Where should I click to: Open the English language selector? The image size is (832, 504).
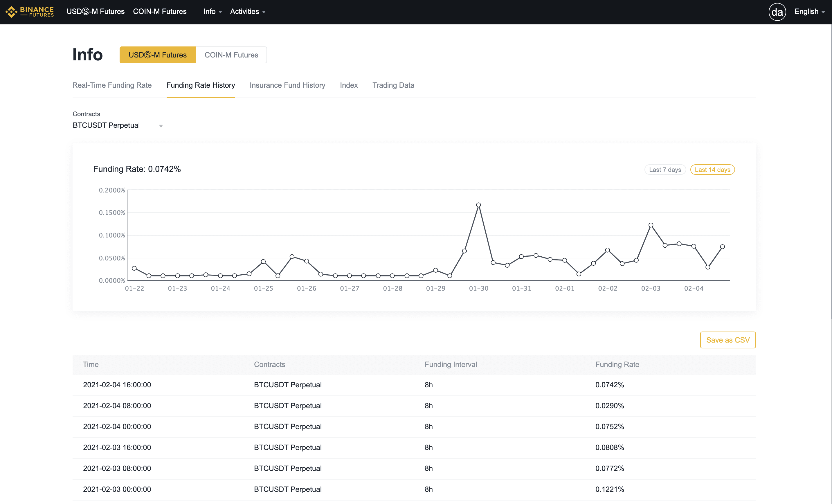(809, 12)
